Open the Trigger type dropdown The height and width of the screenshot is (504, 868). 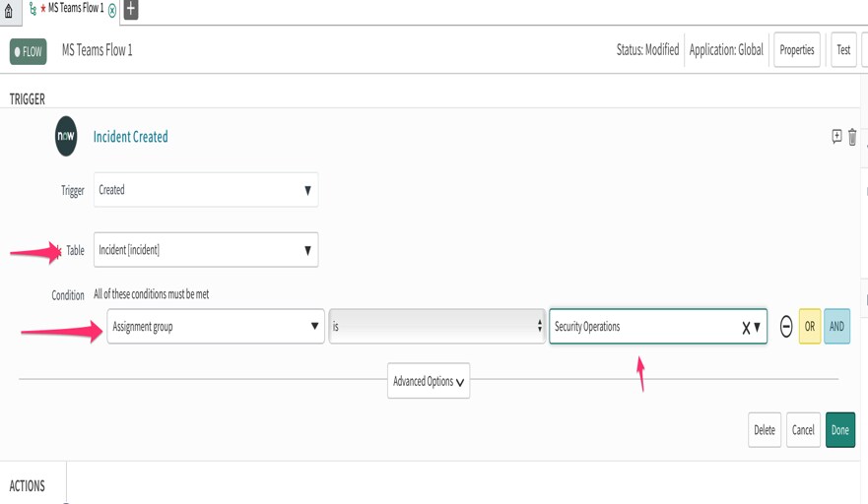pos(206,190)
